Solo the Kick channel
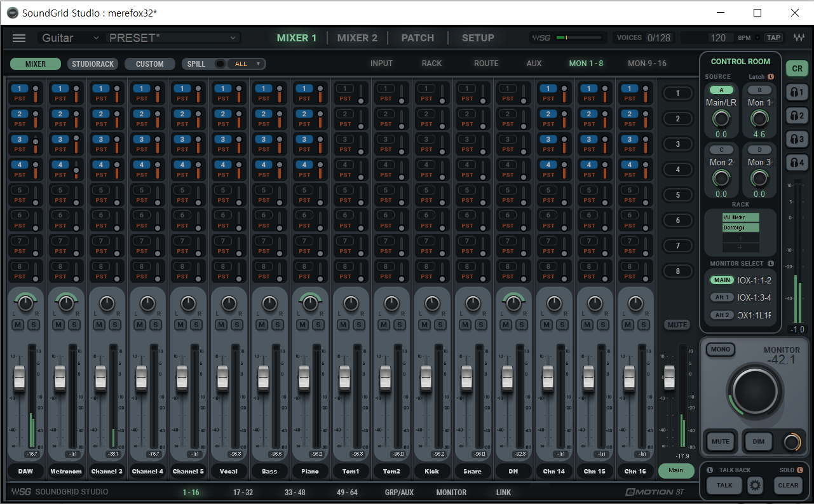The width and height of the screenshot is (814, 504). pyautogui.click(x=440, y=325)
